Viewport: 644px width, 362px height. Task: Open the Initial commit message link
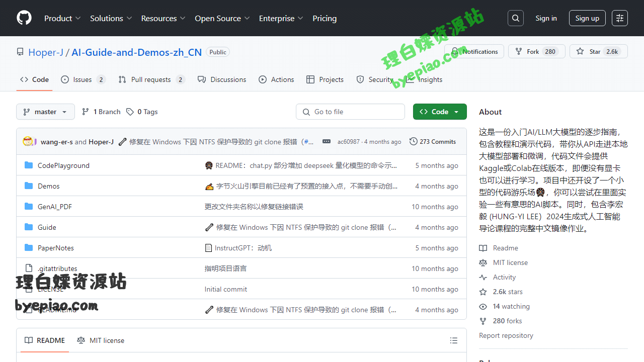[x=226, y=289]
